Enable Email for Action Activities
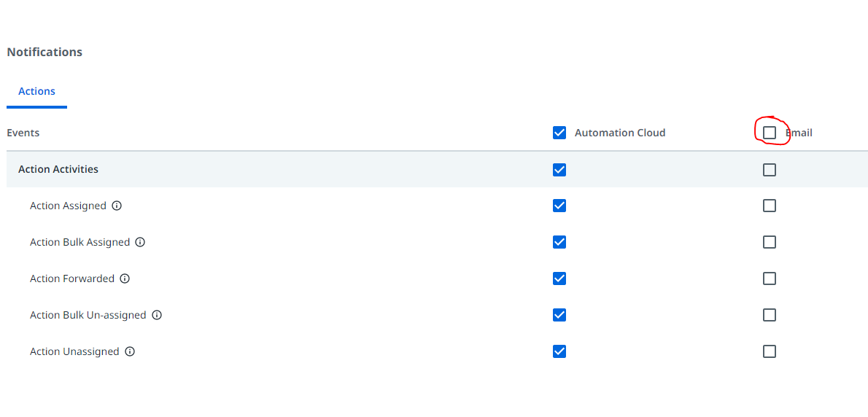The image size is (868, 417). tap(769, 169)
